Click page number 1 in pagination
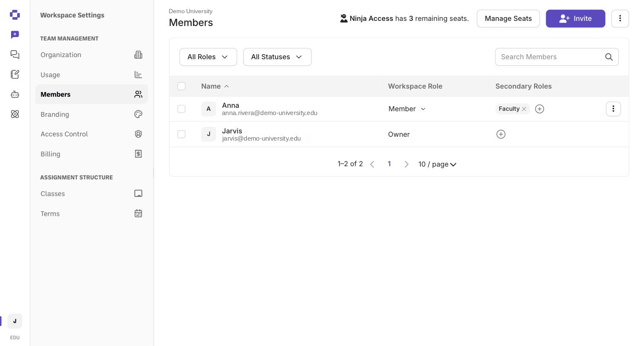The image size is (644, 346). 389,164
